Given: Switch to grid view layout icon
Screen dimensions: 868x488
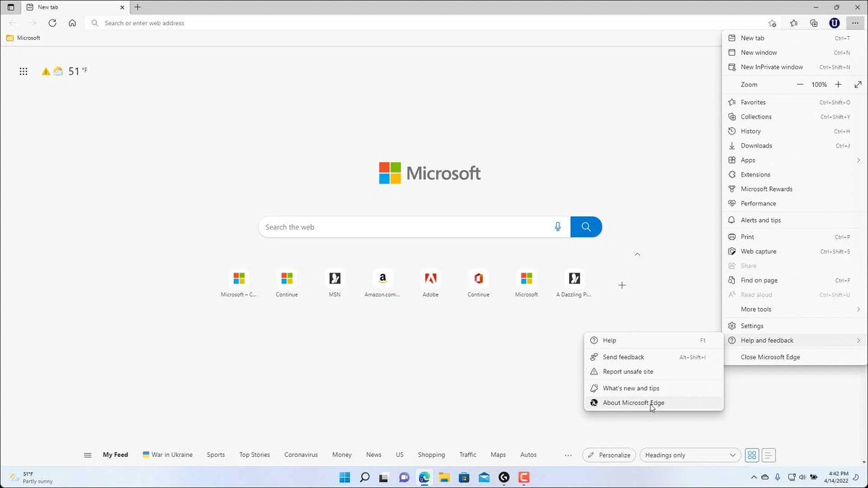Looking at the screenshot, I should point(752,455).
